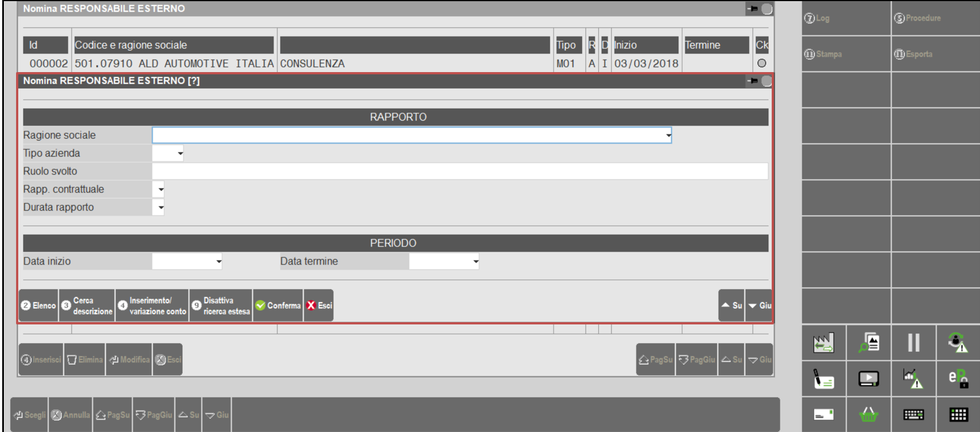Toggle the pin on the dialog title bar

tap(752, 81)
